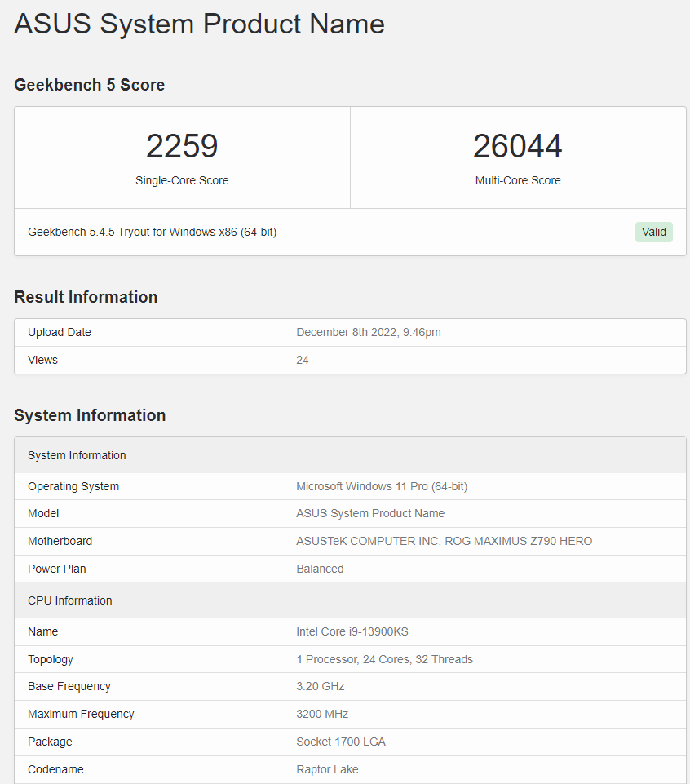Viewport: 690px width, 784px height.
Task: Click the gray 'System Information' table header row
Action: tap(350, 455)
